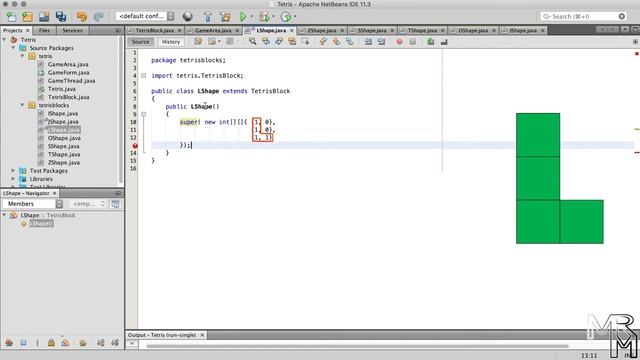Screen dimensions: 640x360
Task: Toggle Bookmark icon in editor toolbar
Action: click(x=349, y=42)
